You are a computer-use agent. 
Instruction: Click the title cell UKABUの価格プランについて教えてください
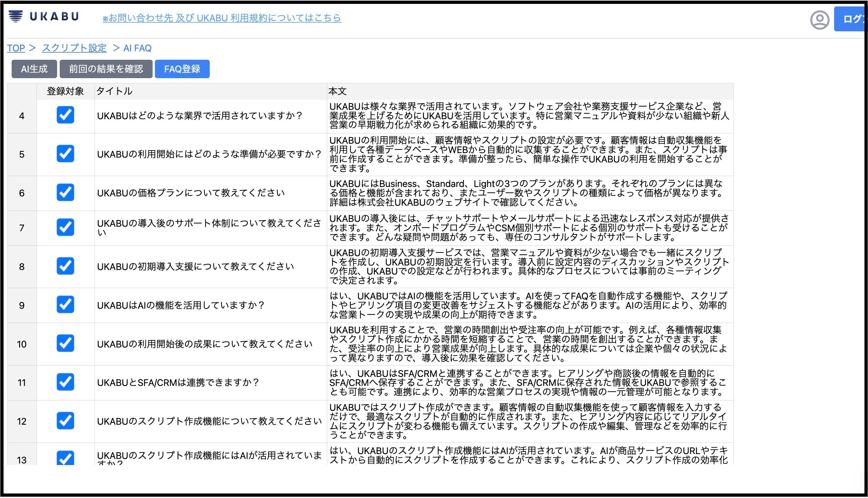191,193
